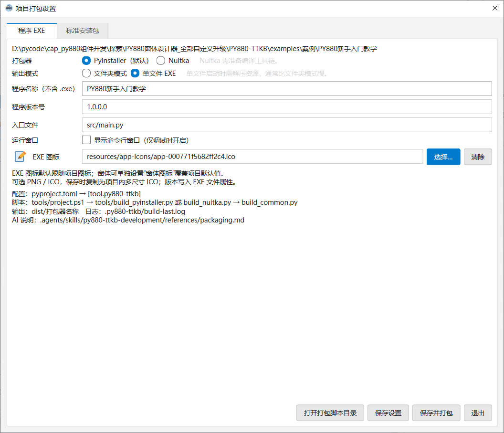Click hint about 单文件启动时需解压资源
504x433 pixels.
click(257, 74)
